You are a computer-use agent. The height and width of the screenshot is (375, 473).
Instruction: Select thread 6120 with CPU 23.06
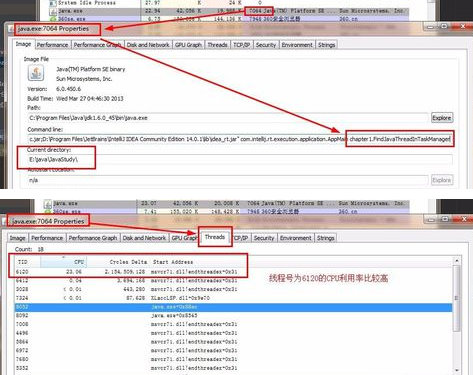233,272
